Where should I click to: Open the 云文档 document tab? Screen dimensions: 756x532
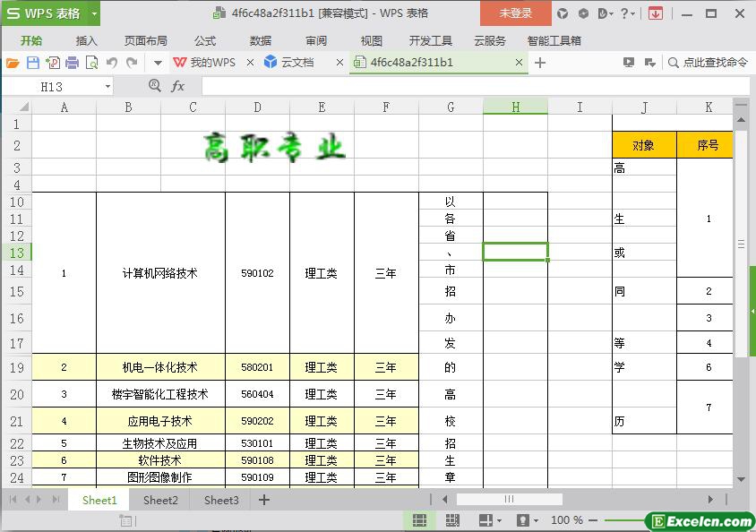coord(296,63)
